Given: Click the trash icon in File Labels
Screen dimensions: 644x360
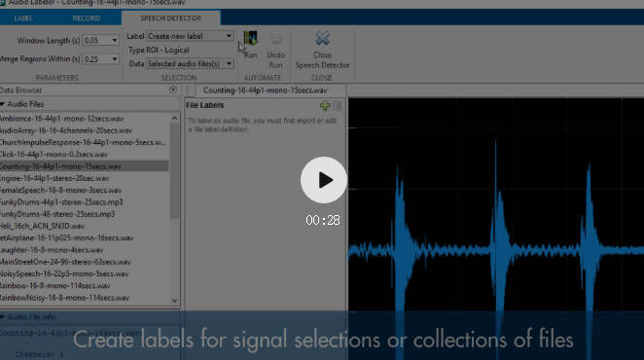Looking at the screenshot, I should tap(338, 106).
